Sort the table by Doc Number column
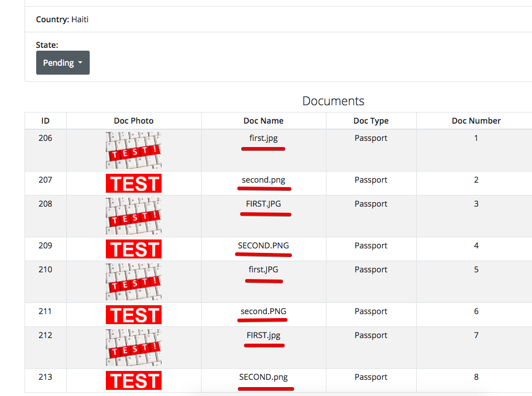Screen dimensions: 532x396 (x=476, y=120)
